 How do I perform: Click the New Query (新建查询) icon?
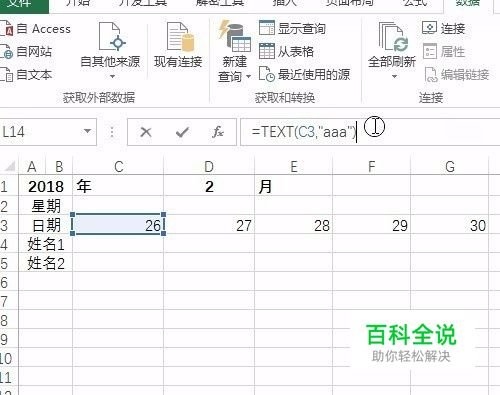tap(235, 36)
